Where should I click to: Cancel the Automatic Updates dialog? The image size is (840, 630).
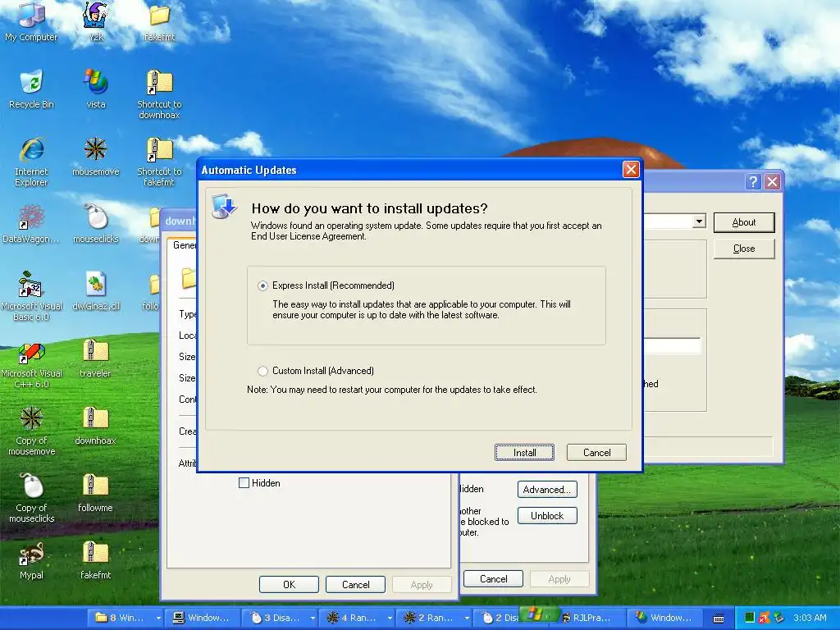coord(596,453)
